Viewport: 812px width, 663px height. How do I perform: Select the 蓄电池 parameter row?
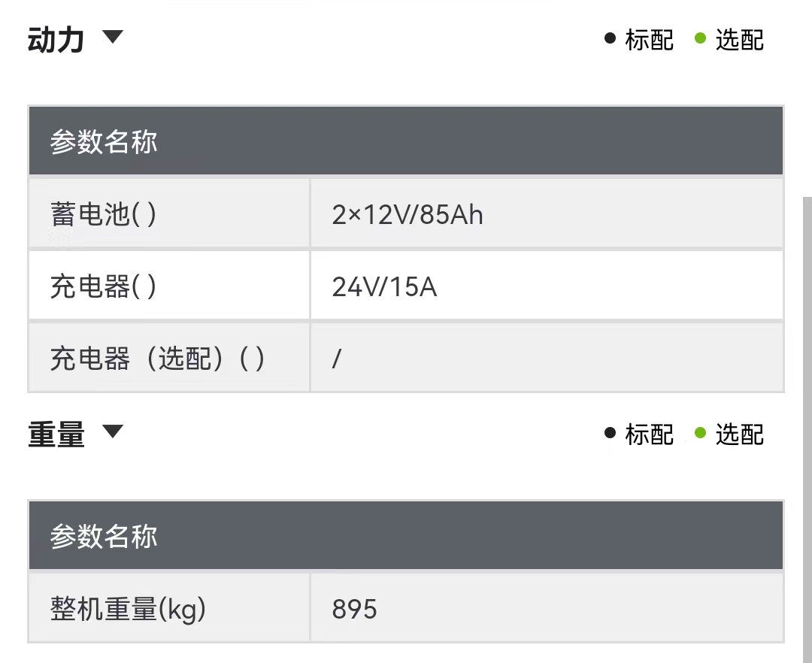406,213
